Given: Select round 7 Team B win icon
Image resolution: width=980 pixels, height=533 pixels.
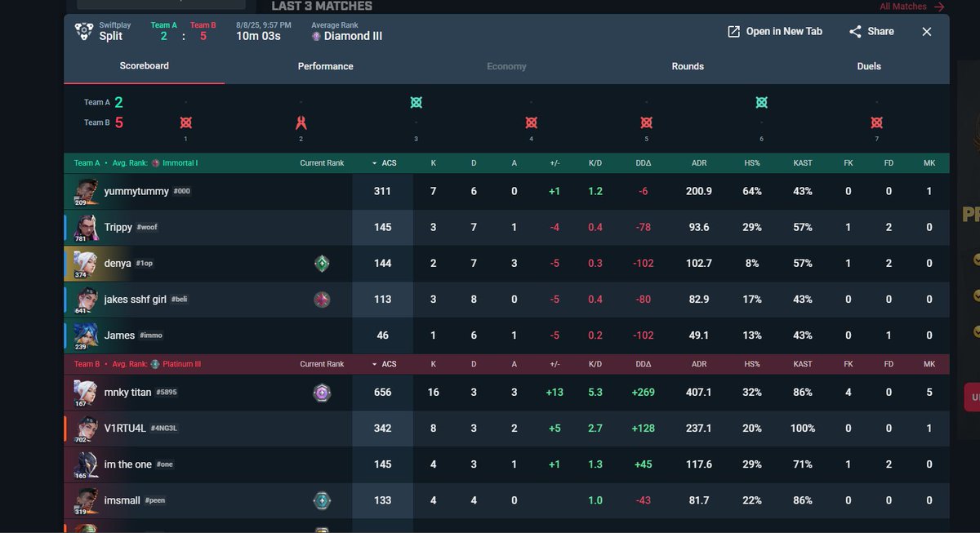Looking at the screenshot, I should pos(876,122).
